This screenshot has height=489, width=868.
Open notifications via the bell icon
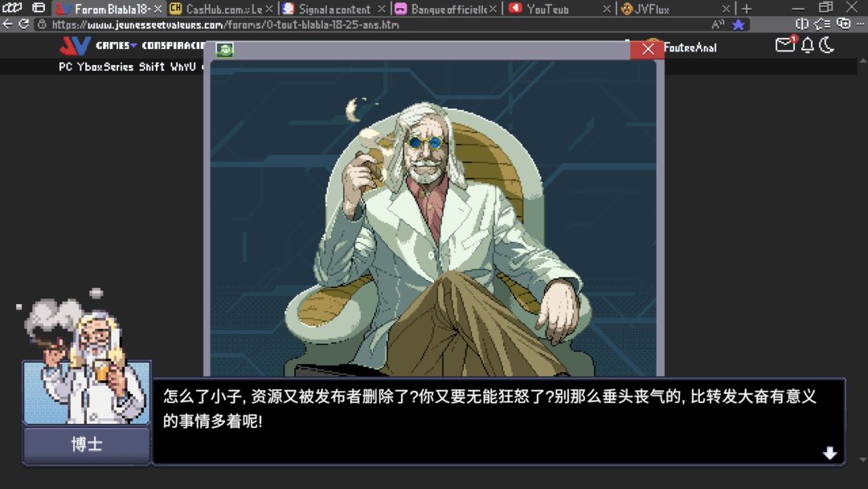point(808,45)
